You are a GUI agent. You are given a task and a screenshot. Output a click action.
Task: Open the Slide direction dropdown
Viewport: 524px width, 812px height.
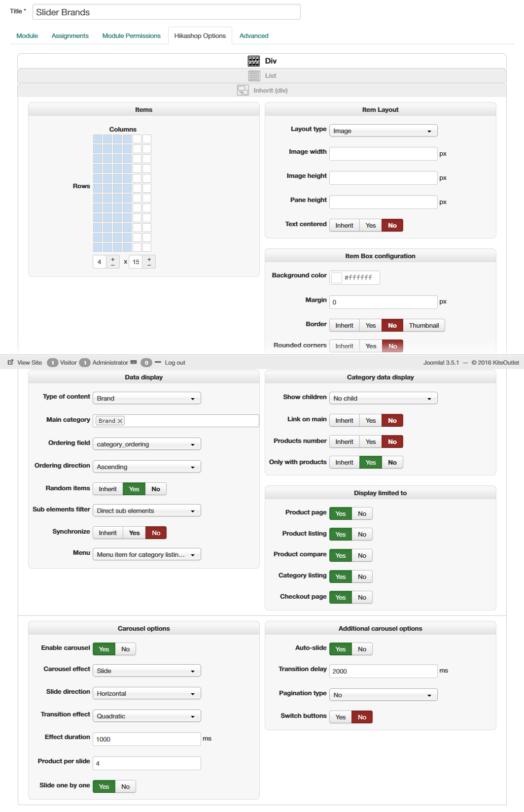147,693
